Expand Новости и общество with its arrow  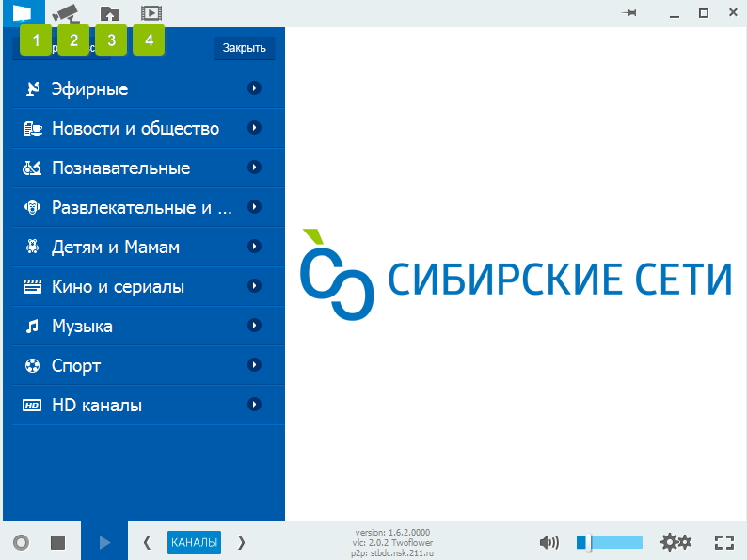tap(254, 128)
